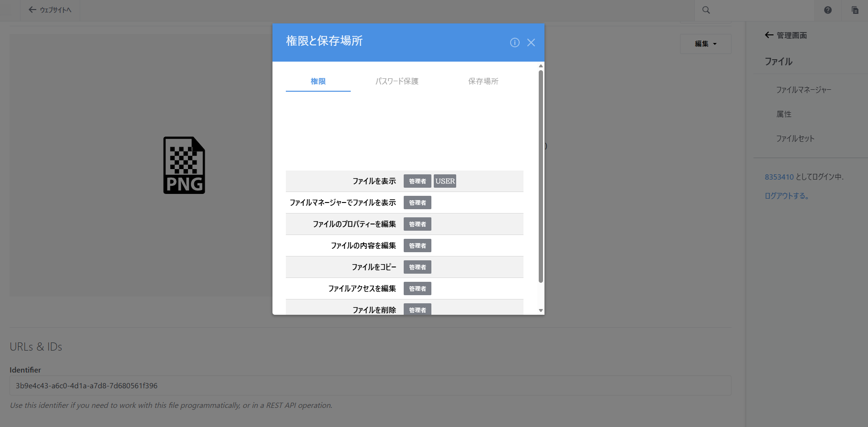Click the ログアウトする link
Screen dimensions: 868x427
point(786,196)
